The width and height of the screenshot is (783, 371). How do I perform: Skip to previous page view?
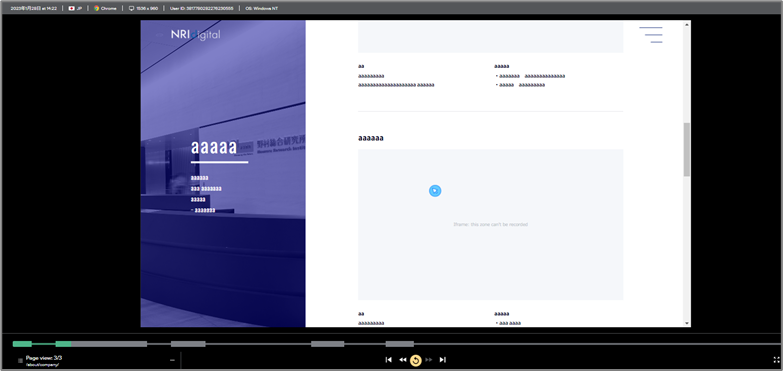[x=389, y=360]
